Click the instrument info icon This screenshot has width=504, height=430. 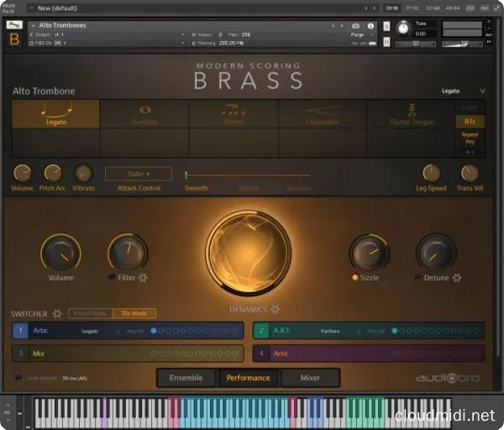click(x=370, y=26)
